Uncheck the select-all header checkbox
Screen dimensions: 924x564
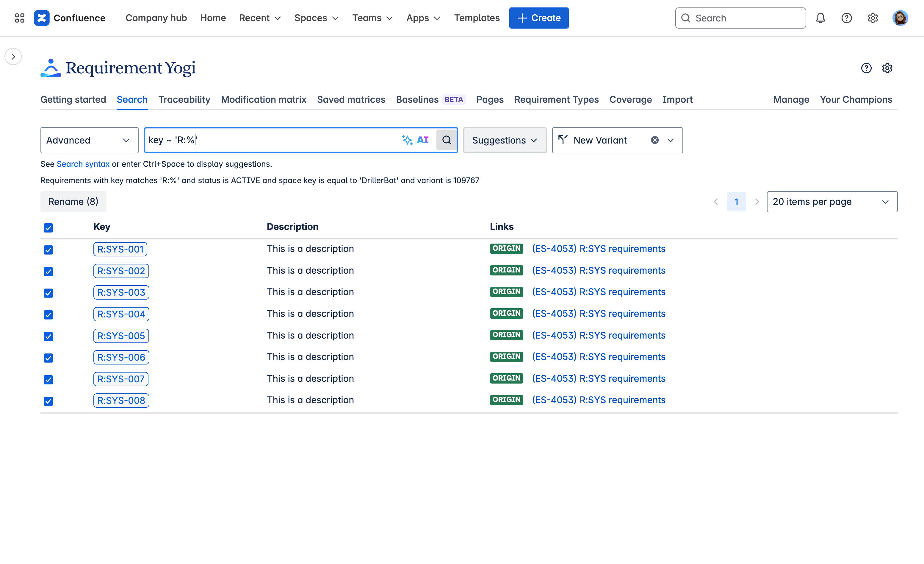pyautogui.click(x=48, y=228)
